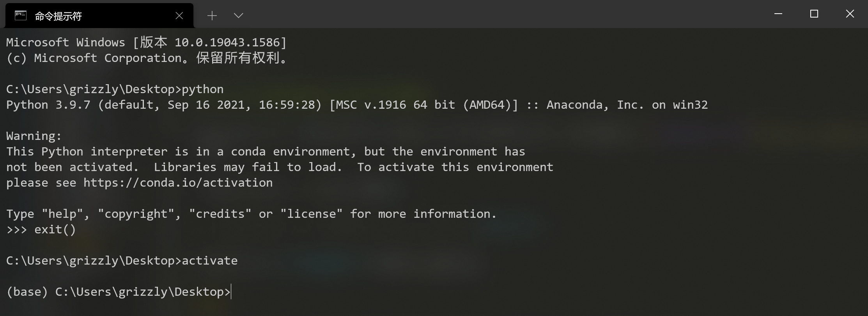Viewport: 868px width, 316px height.
Task: Expand the new tab profile dropdown chevron
Action: 238,16
